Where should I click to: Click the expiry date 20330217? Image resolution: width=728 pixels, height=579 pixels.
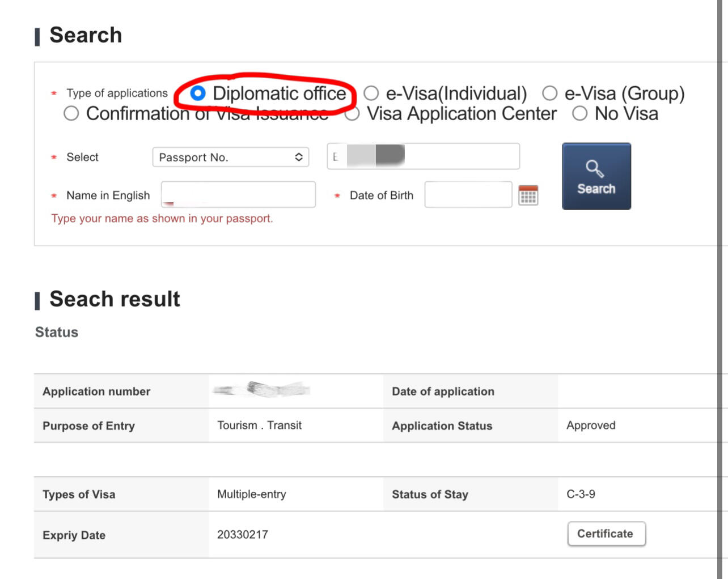click(243, 535)
